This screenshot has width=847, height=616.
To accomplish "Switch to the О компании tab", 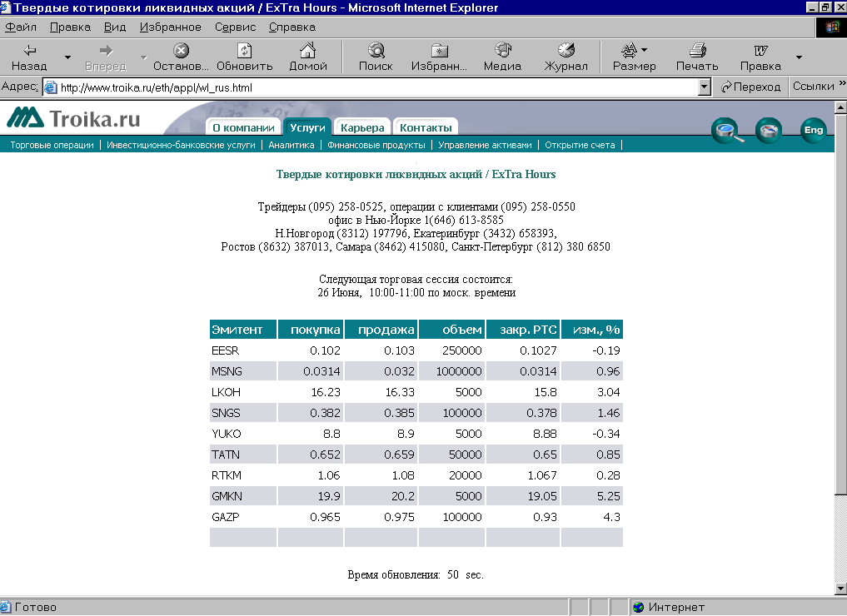I will click(x=243, y=127).
